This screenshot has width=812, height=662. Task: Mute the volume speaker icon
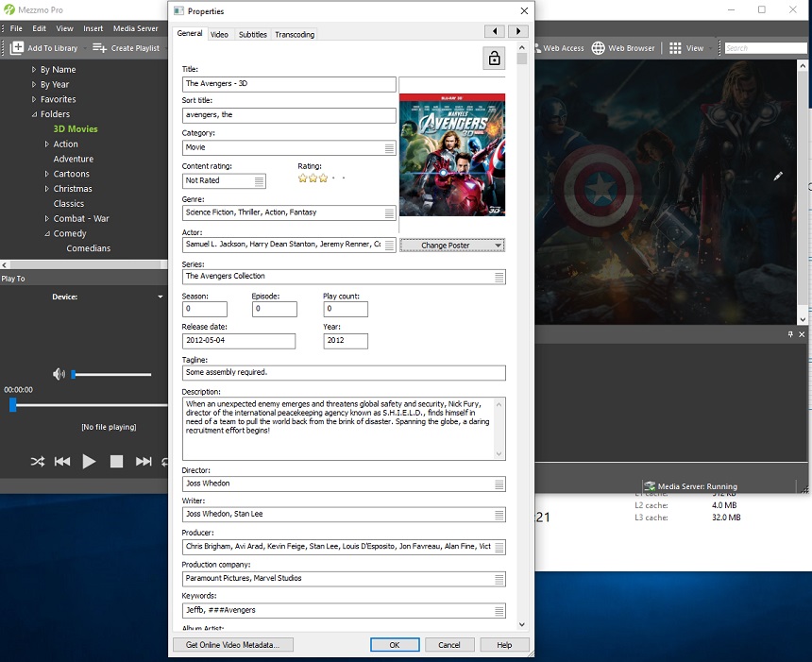pyautogui.click(x=59, y=374)
